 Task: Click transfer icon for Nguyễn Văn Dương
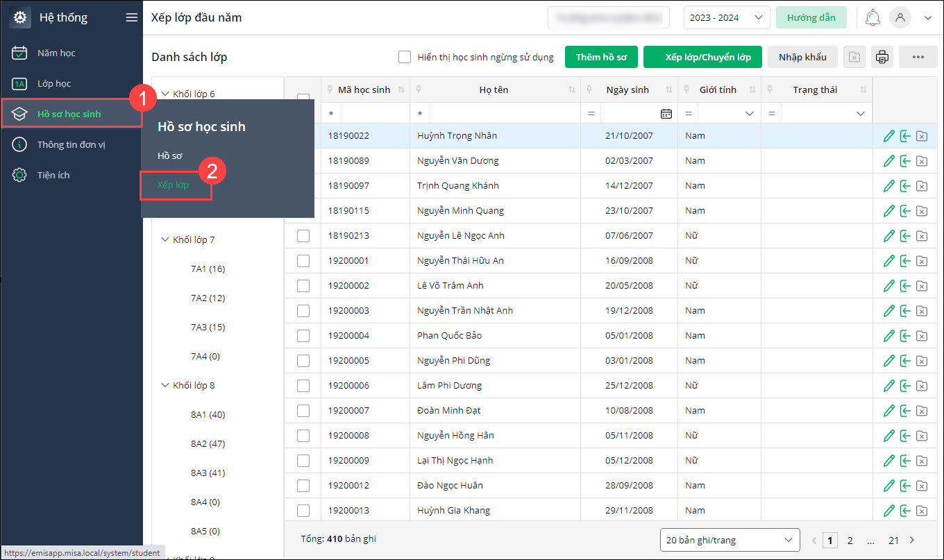click(905, 161)
